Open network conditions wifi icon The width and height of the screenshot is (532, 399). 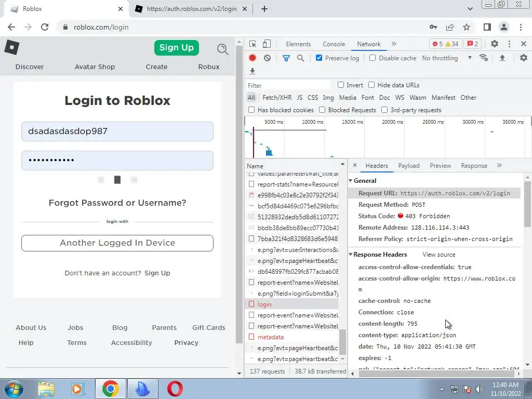[x=484, y=58]
